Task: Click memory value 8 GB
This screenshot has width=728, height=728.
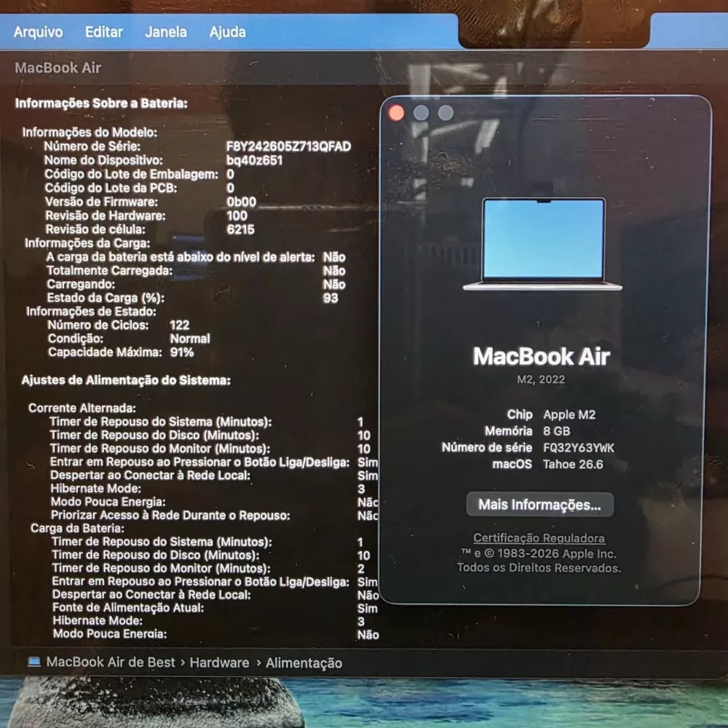Action: click(x=557, y=431)
